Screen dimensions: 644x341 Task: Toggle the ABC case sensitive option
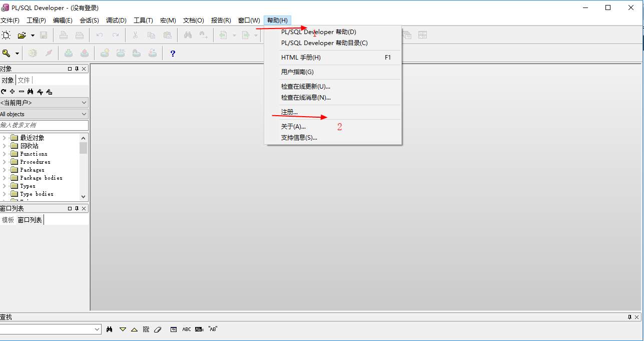coord(187,329)
